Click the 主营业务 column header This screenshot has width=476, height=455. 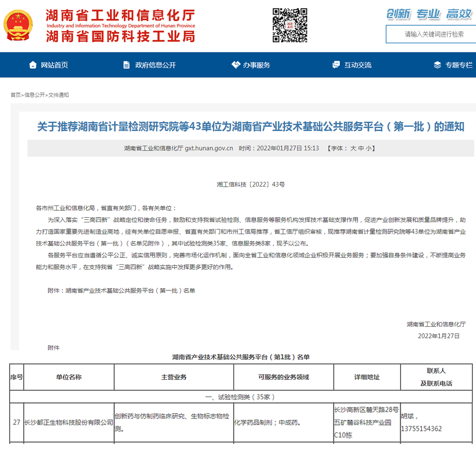[x=174, y=377]
